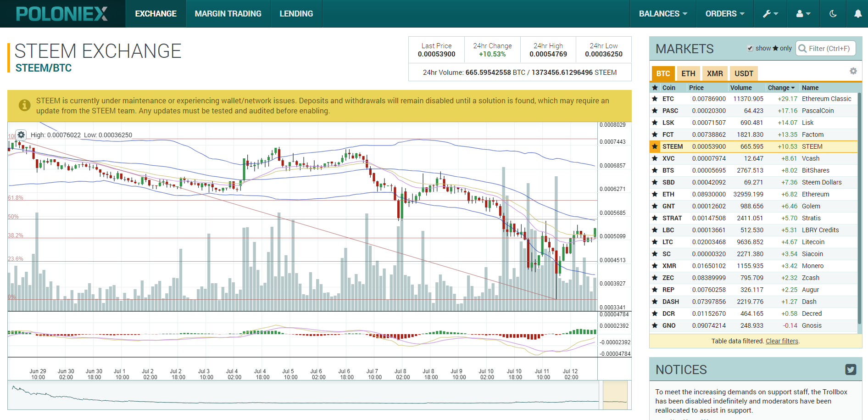Viewport: 868px width, 420px height.
Task: Toggle the star for ZEC
Action: [x=655, y=278]
